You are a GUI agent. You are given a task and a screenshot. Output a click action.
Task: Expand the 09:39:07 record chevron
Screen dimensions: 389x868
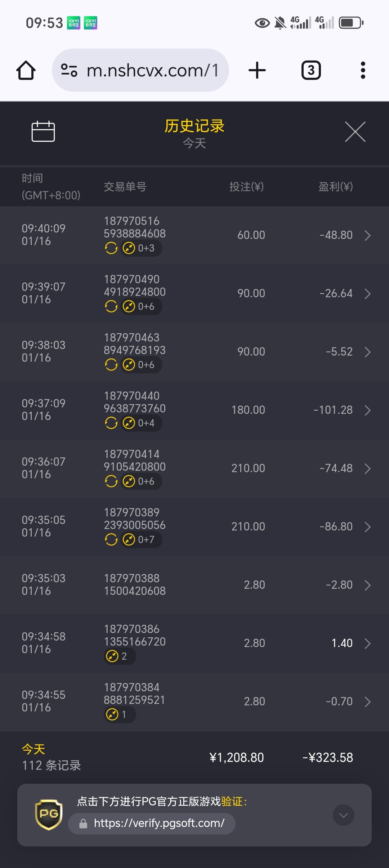367,294
